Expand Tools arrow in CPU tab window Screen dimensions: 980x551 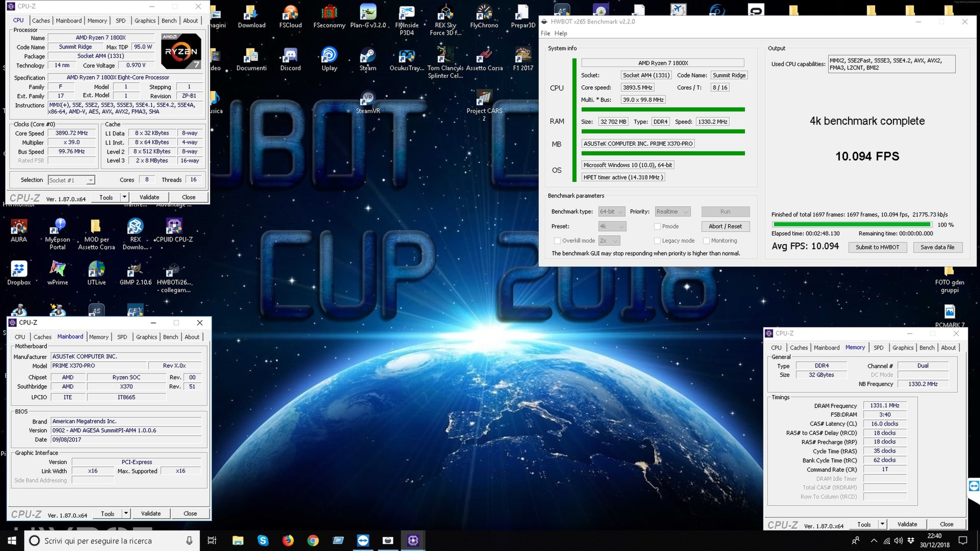(x=124, y=197)
